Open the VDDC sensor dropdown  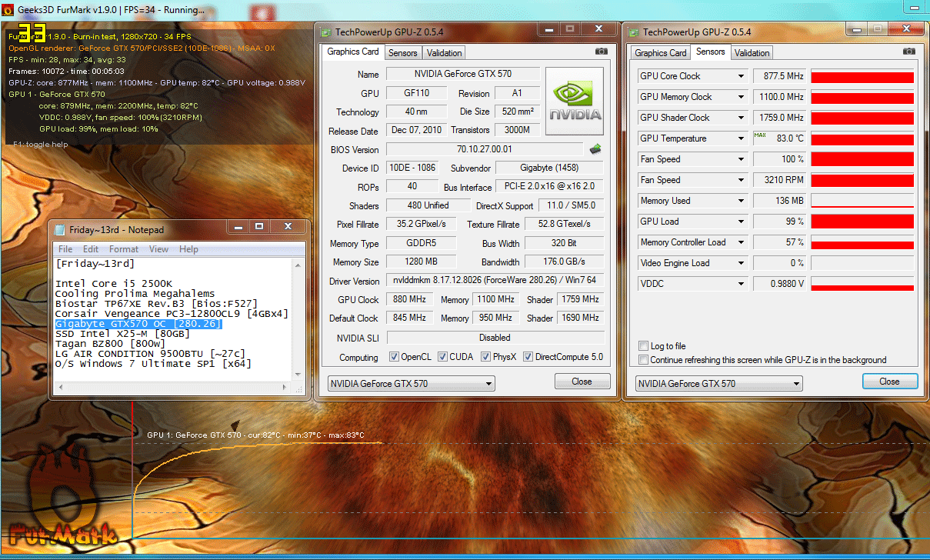[742, 284]
